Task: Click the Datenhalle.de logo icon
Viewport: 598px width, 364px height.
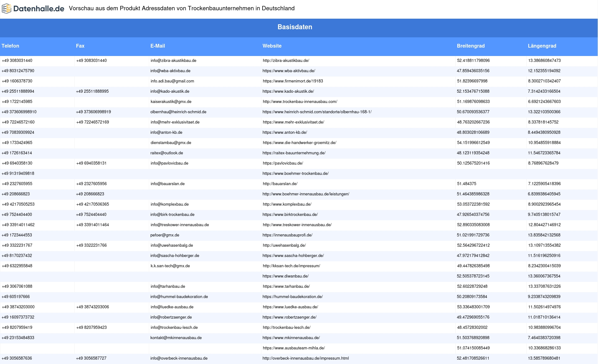Action: coord(7,9)
